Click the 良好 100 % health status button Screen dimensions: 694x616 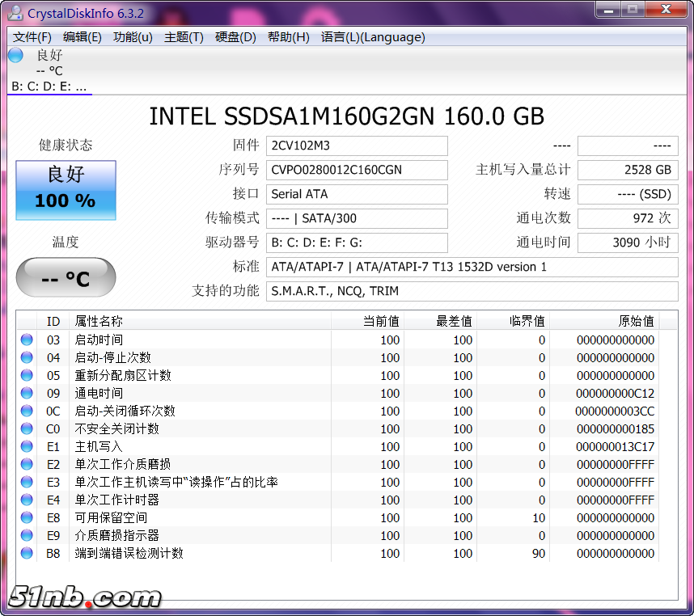pos(66,190)
